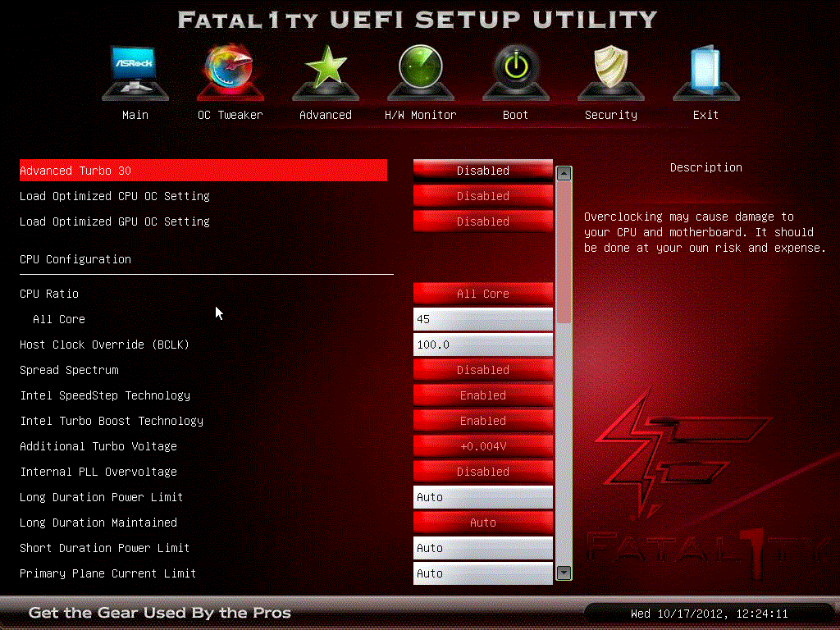
Task: Select Internal PLL Overvoltage label
Action: pyautogui.click(x=98, y=472)
